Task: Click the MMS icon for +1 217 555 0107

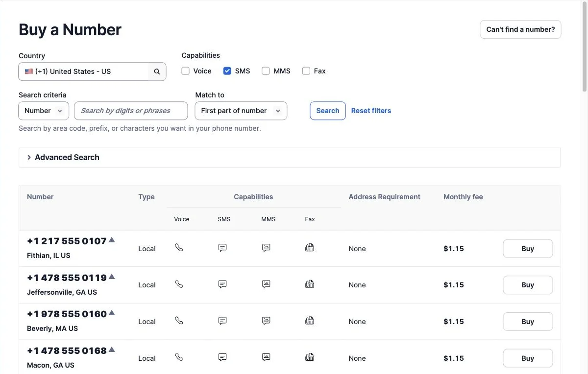Action: pos(266,248)
